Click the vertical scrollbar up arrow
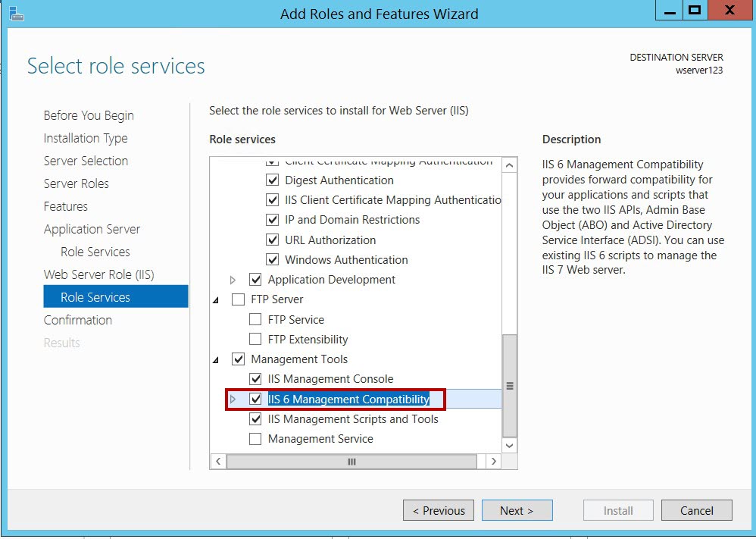 509,165
